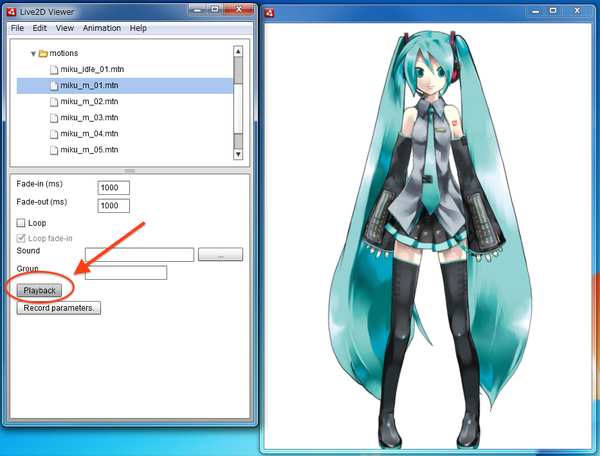The height and width of the screenshot is (456, 600).
Task: Click the motions folder label
Action: point(64,53)
